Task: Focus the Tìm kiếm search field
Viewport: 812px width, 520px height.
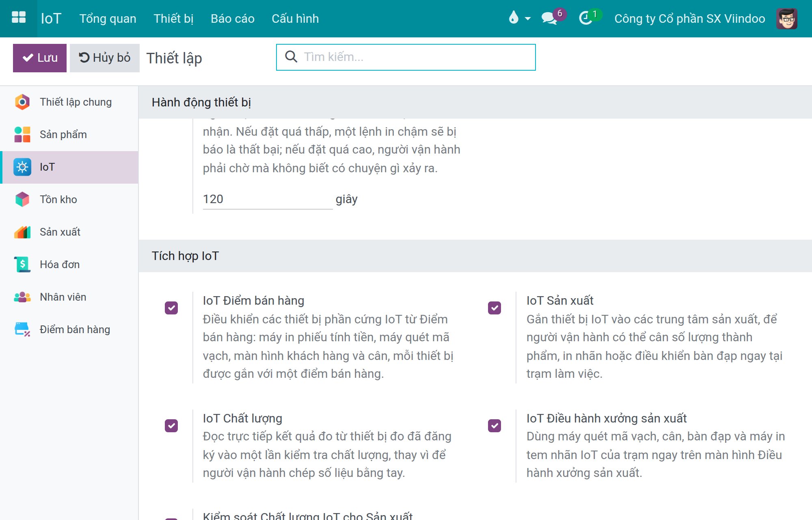Action: click(x=406, y=57)
